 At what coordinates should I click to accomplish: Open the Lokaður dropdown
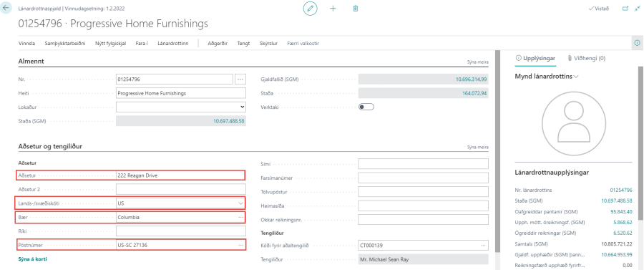click(x=181, y=107)
